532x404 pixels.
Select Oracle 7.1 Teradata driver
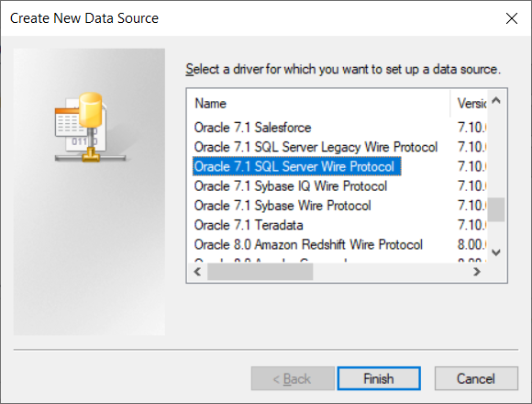pos(249,225)
